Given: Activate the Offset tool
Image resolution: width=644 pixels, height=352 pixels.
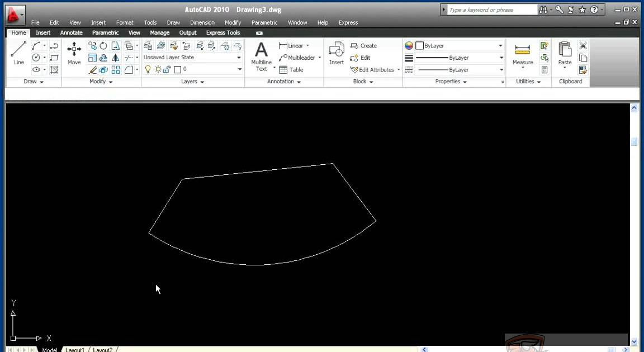Looking at the screenshot, I should coord(103,58).
